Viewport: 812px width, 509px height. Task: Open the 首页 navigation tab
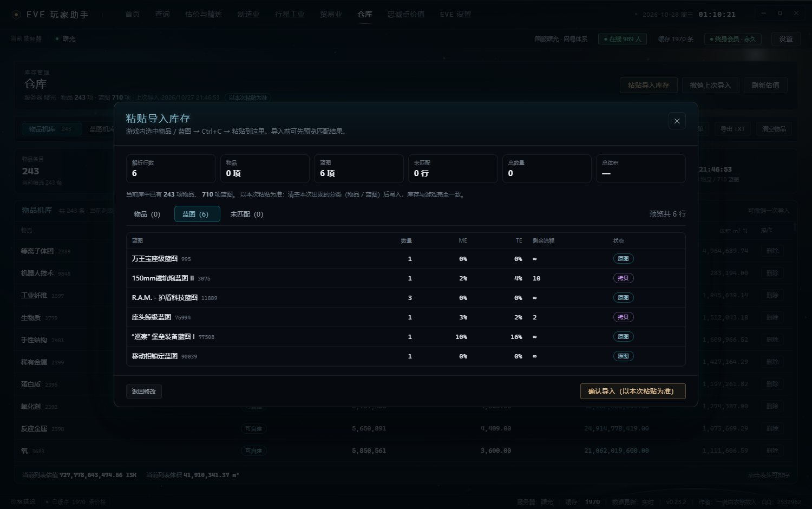coord(133,15)
